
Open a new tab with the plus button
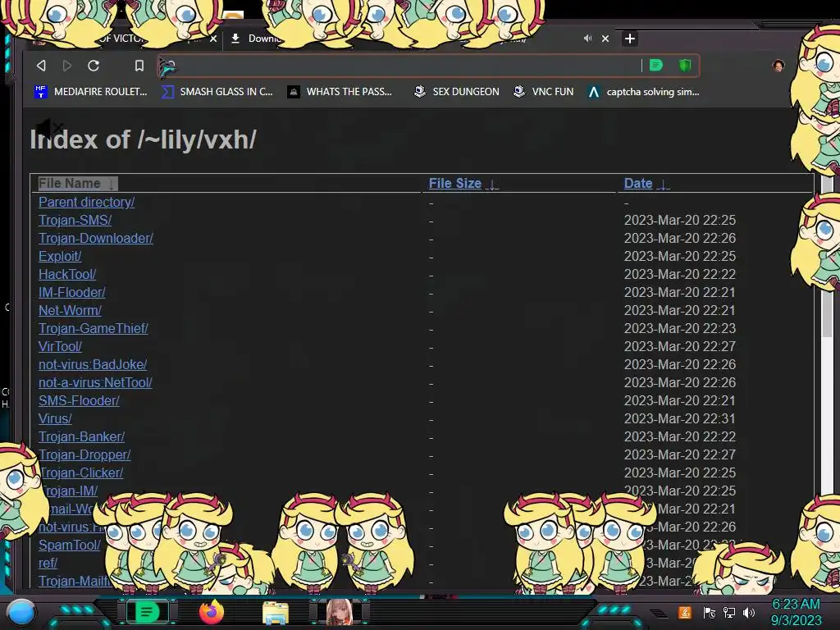click(630, 39)
